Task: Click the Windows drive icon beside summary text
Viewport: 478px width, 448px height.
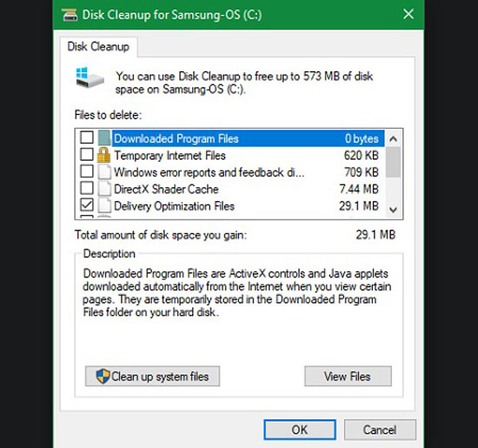Action: (x=90, y=77)
